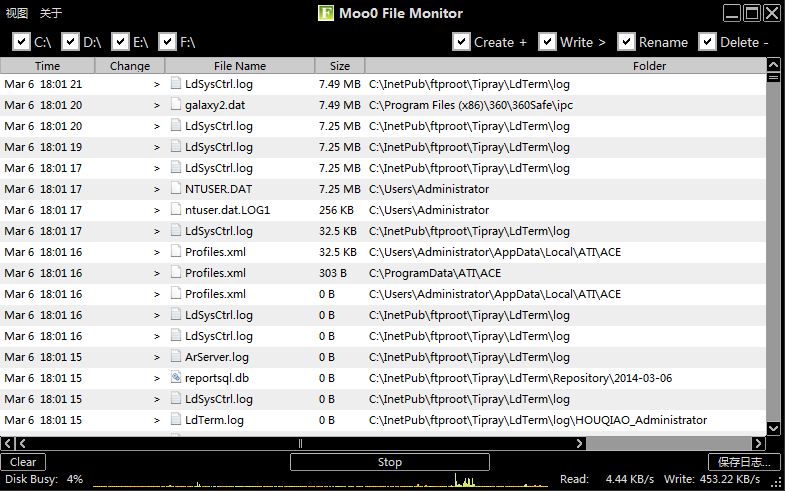The width and height of the screenshot is (785, 491).
Task: Toggle monitoring of C:\ drive
Action: tap(21, 42)
